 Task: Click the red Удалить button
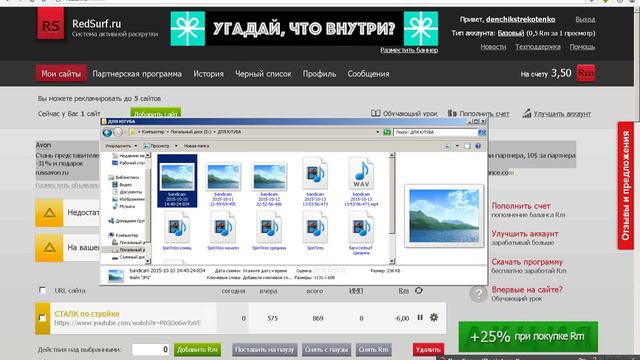point(428,350)
